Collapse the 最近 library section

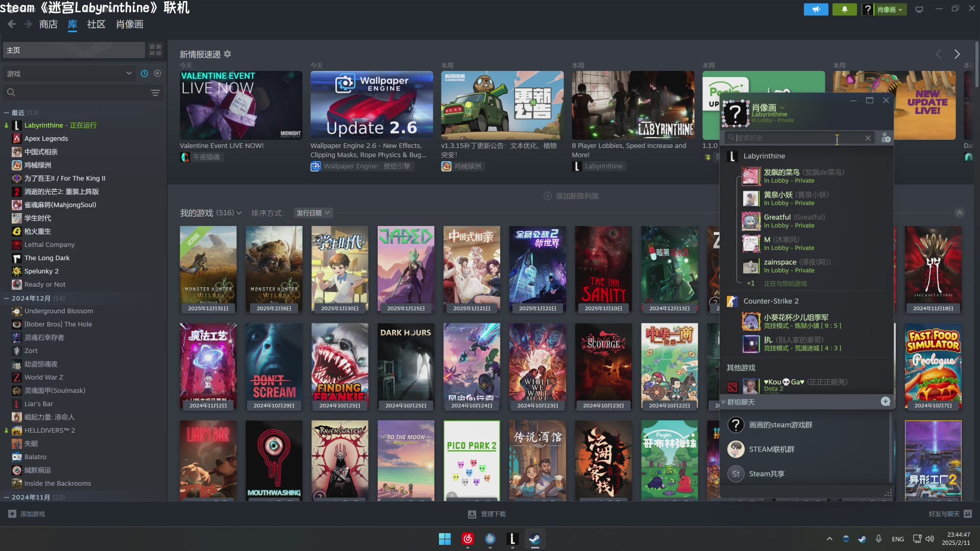pos(7,113)
